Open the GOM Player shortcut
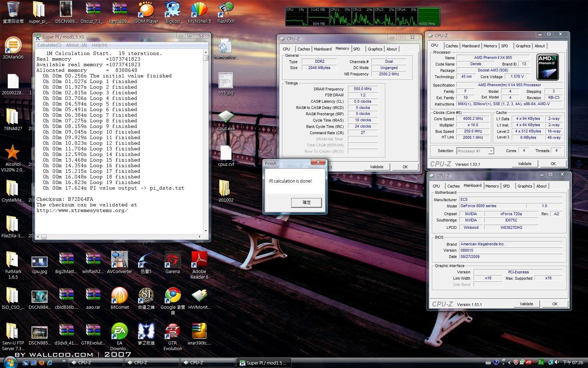The image size is (588, 368). pyautogui.click(x=146, y=12)
